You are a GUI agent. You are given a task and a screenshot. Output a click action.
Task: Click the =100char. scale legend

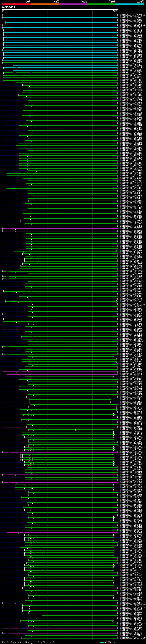coord(108,642)
